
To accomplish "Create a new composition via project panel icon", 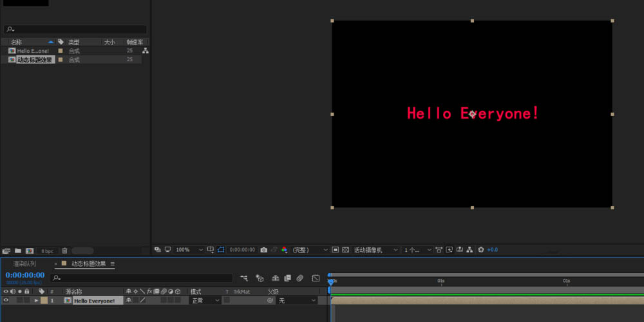I will (29, 251).
